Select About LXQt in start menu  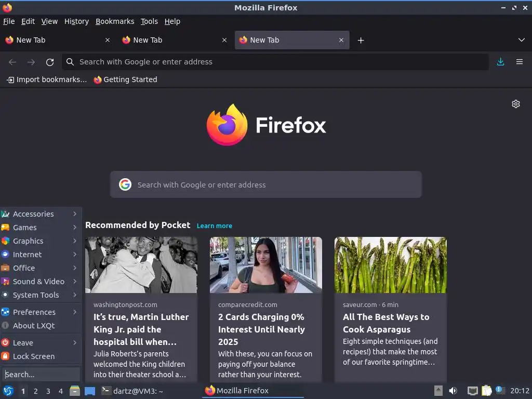click(41, 326)
